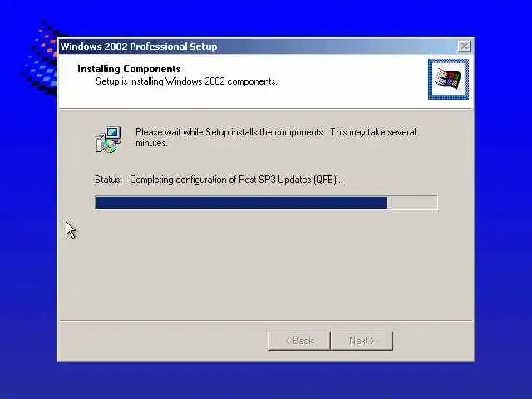Click the Windows 2002 Professional Setup title bar
The width and height of the screenshot is (532, 399).
tap(258, 47)
